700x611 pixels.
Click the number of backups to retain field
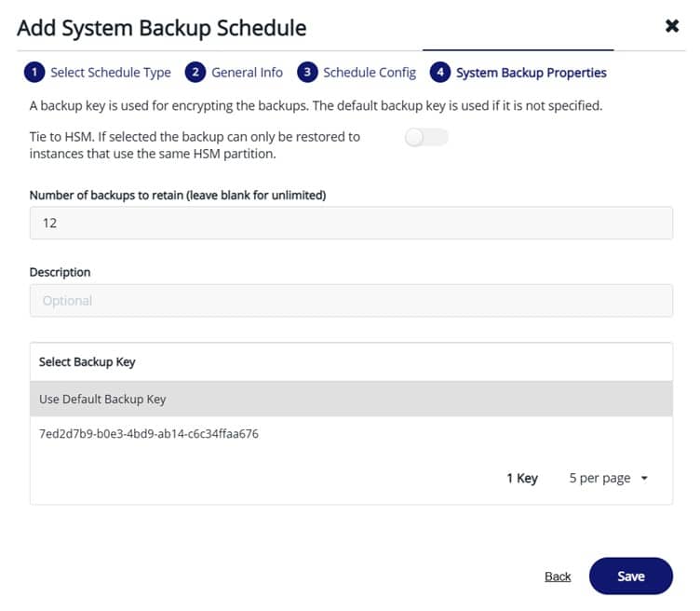tap(351, 224)
